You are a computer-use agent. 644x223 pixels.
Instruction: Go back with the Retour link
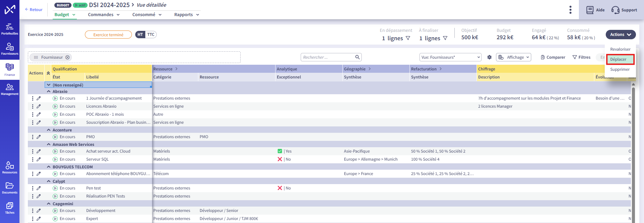[34, 10]
